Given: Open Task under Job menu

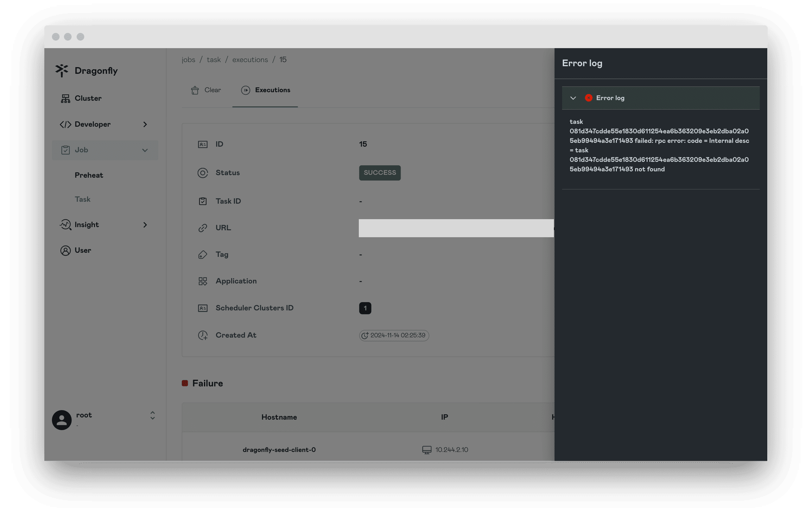Looking at the screenshot, I should point(82,200).
